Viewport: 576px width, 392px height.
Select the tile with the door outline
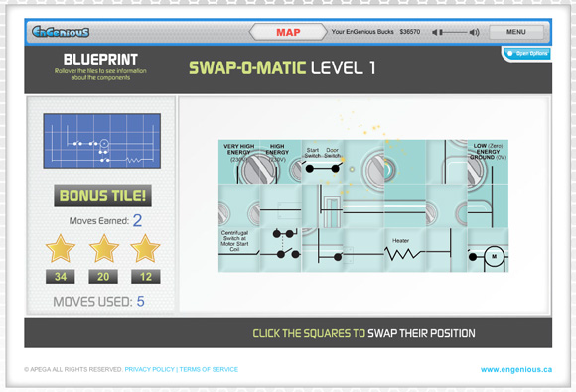322,205
